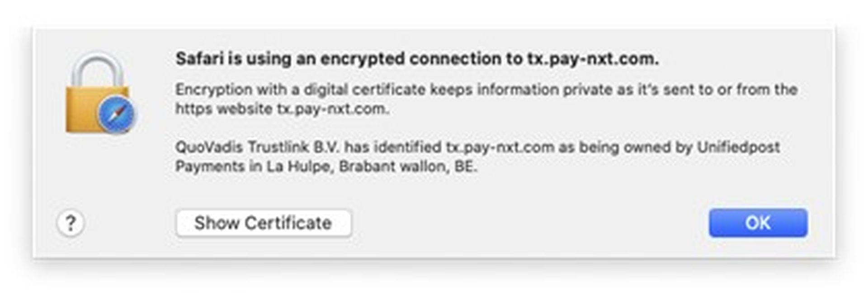Click the Safari compass badge on the padlock
This screenshot has height=295, width=868.
(x=117, y=114)
